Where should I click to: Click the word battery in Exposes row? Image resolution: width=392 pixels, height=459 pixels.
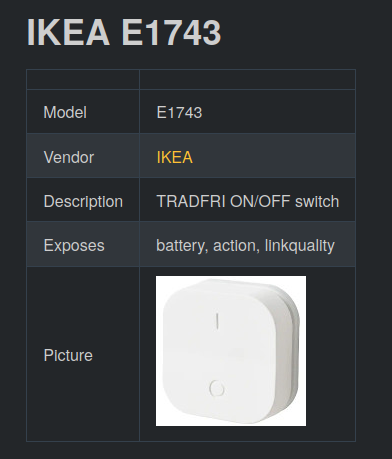click(182, 246)
